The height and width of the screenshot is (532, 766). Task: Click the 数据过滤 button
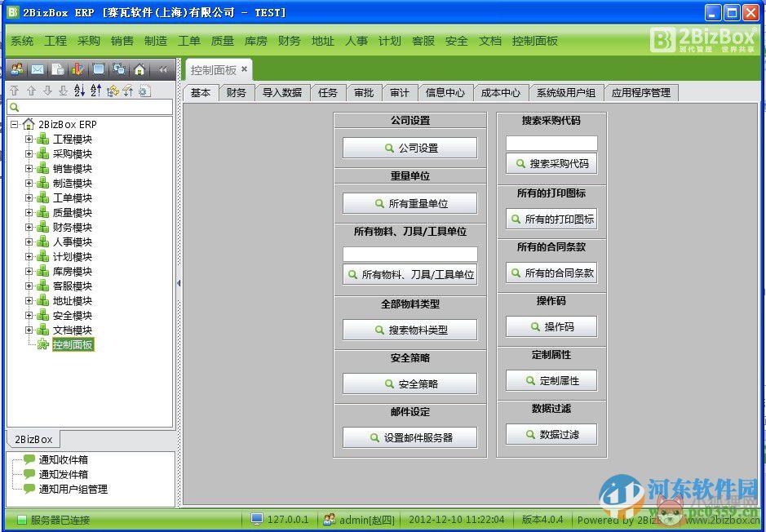(551, 434)
